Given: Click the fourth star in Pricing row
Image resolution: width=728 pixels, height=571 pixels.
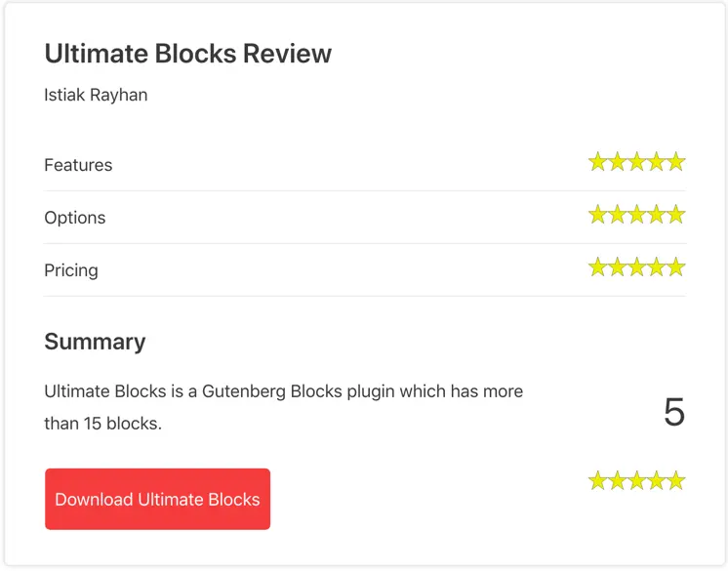Looking at the screenshot, I should 657,266.
